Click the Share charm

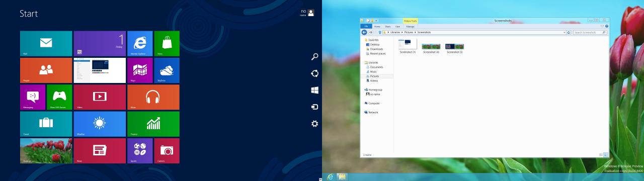point(315,73)
